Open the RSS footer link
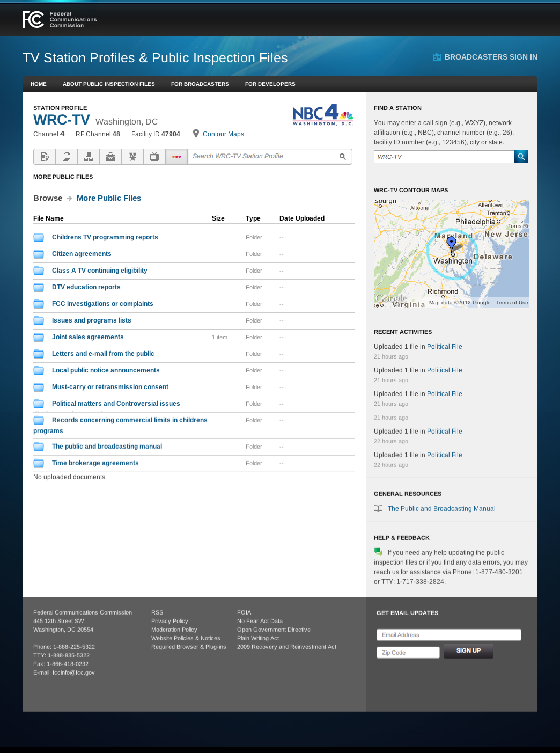560x753 pixels. pyautogui.click(x=157, y=612)
